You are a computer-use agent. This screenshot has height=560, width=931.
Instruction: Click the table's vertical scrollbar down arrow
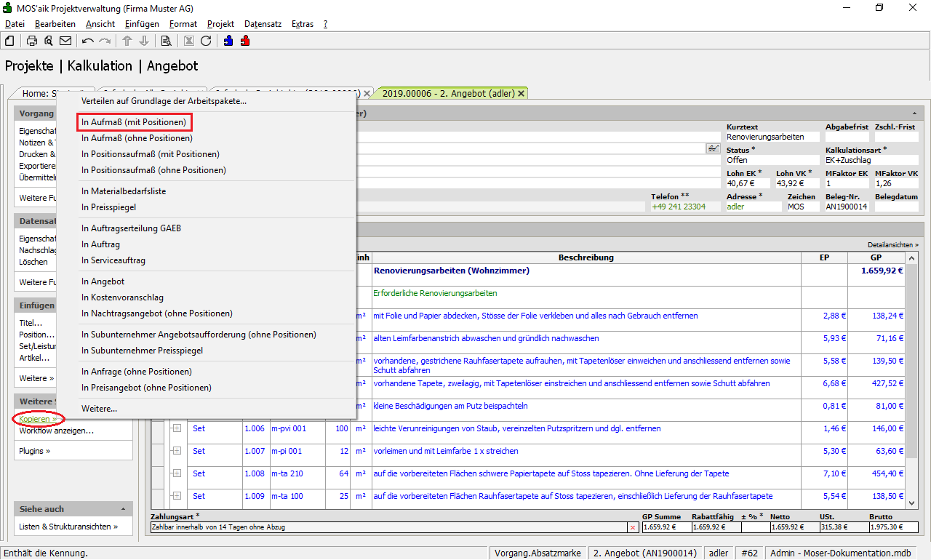[912, 503]
